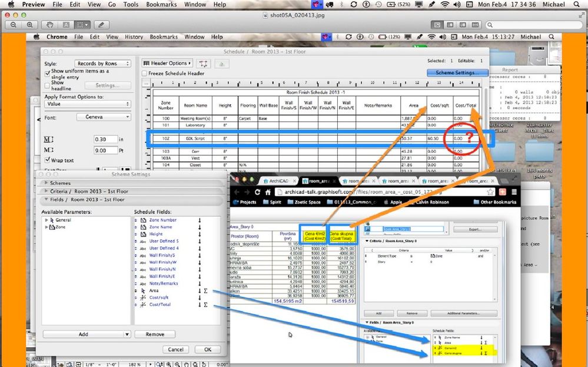Collapse the Fields / Room 2013 section

46,199
